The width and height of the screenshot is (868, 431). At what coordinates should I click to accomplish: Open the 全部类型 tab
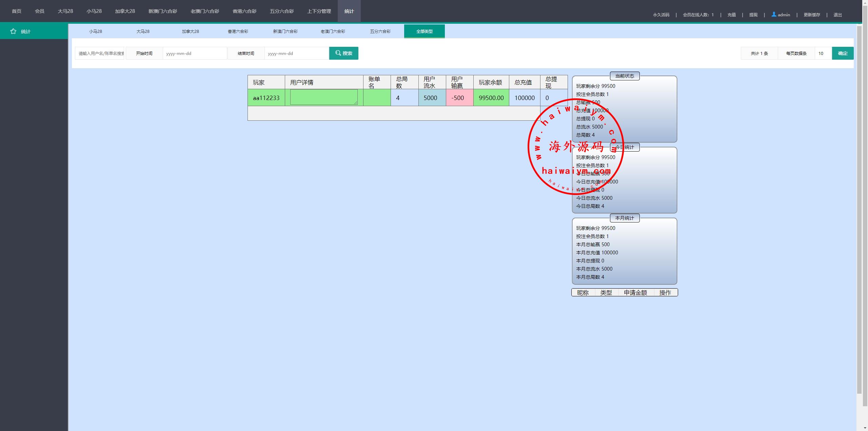point(424,31)
